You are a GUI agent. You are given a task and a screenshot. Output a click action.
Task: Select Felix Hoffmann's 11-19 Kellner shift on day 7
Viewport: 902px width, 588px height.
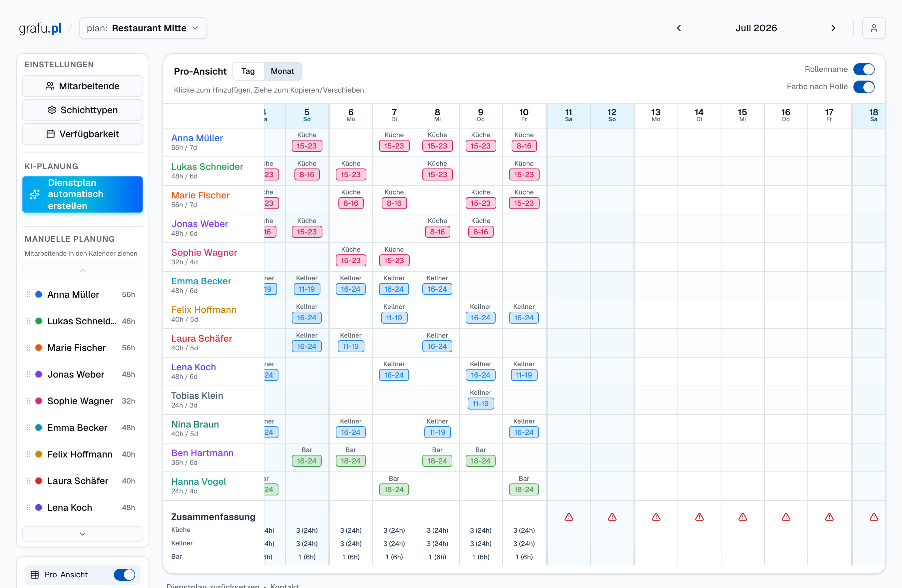(x=394, y=318)
